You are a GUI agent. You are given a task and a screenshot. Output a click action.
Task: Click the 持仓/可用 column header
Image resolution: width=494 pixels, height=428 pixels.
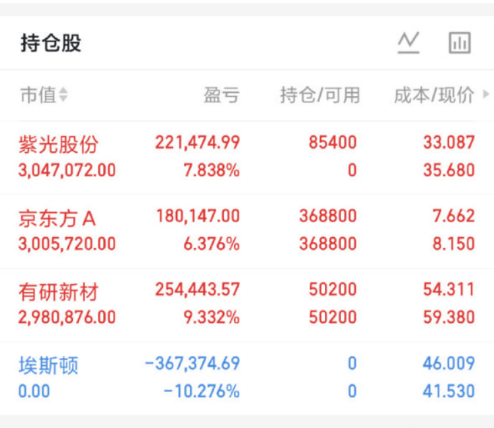(x=320, y=95)
